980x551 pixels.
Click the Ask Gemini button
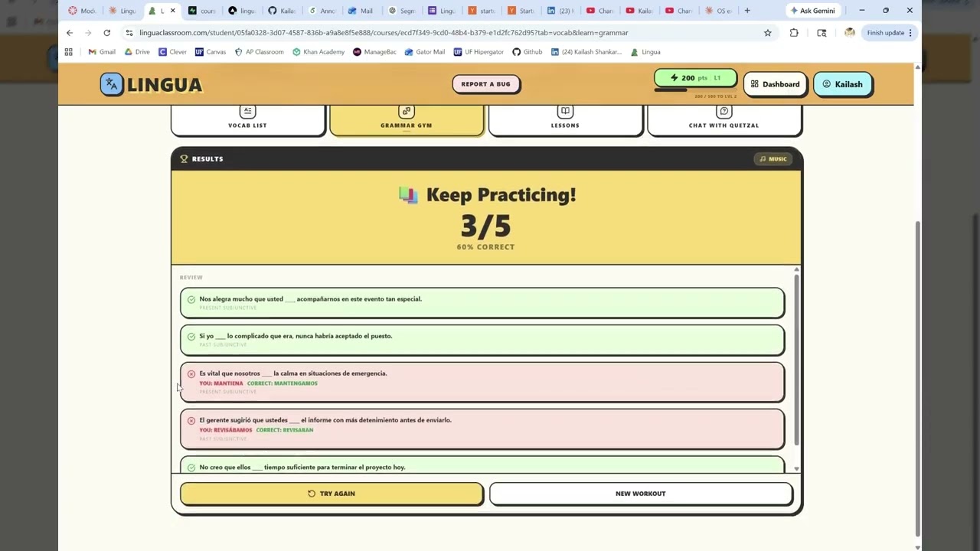pyautogui.click(x=812, y=11)
